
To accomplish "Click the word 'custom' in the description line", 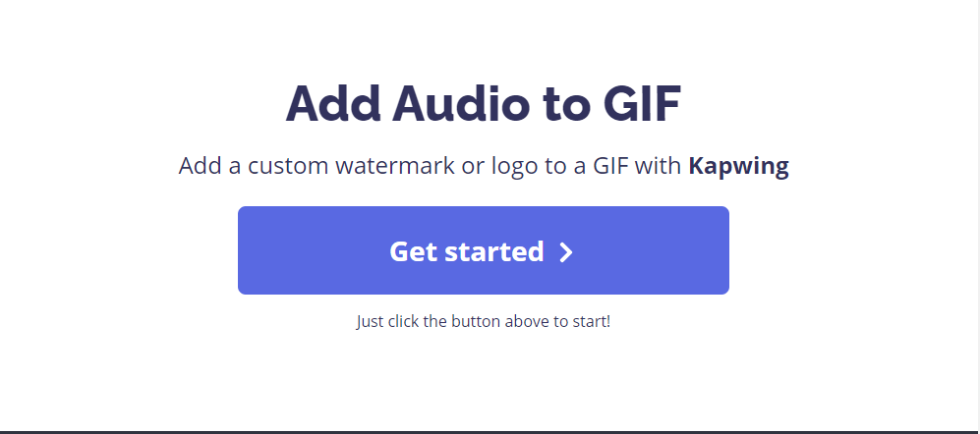I will [288, 166].
